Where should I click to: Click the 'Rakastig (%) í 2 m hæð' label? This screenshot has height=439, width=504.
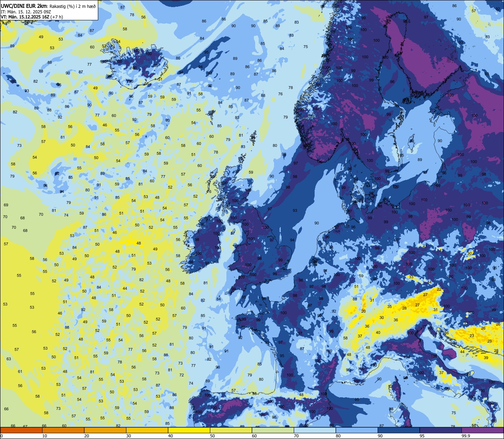(x=72, y=6)
